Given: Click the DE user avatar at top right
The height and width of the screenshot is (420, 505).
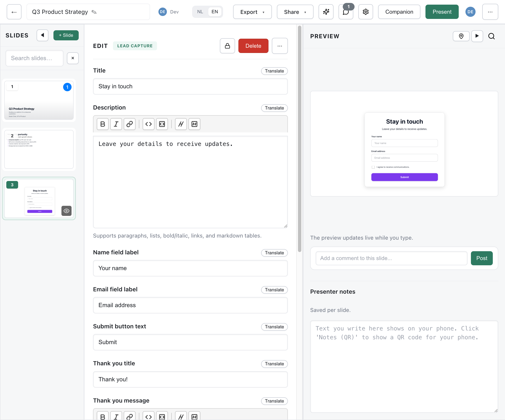Looking at the screenshot, I should [x=470, y=12].
